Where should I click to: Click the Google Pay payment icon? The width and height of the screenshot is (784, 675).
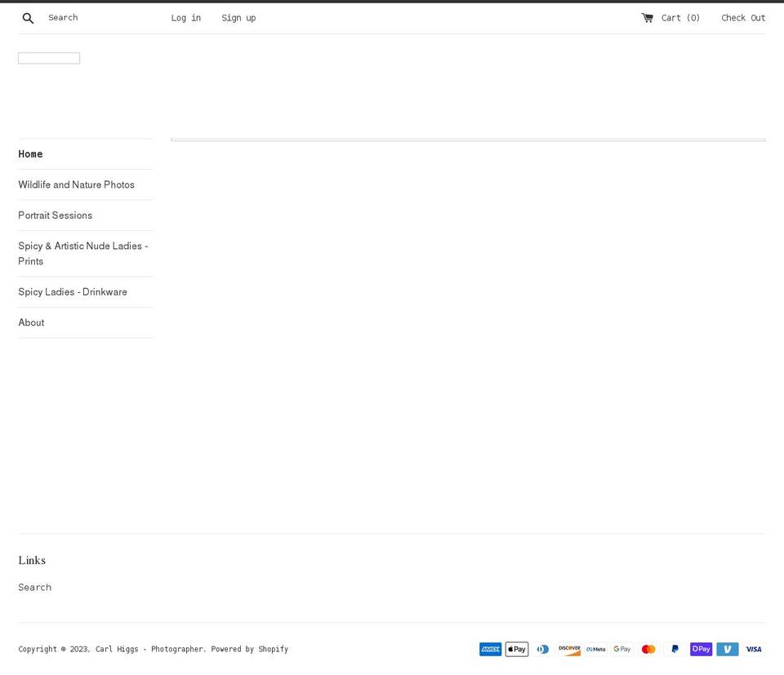(x=622, y=649)
